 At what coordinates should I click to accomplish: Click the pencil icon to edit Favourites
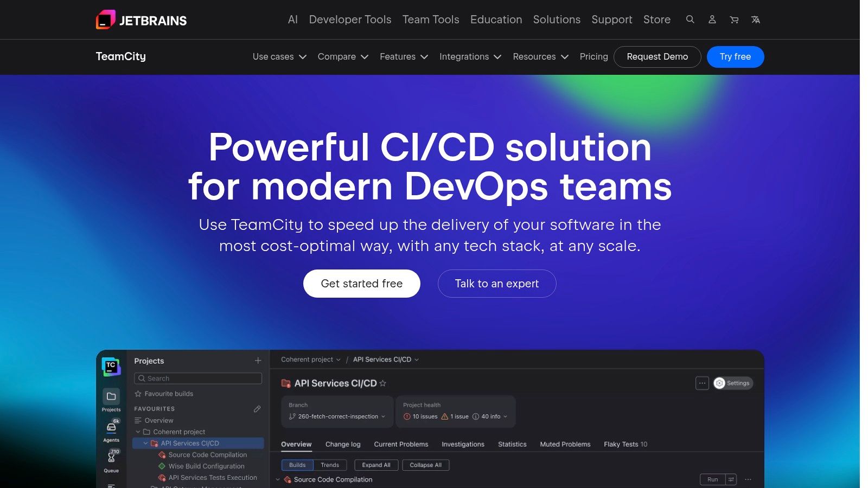(257, 409)
